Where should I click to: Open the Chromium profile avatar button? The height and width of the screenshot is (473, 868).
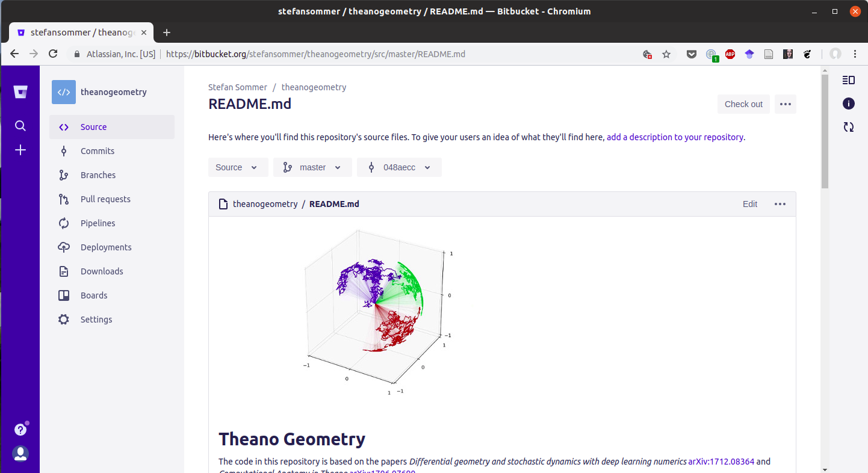point(835,54)
